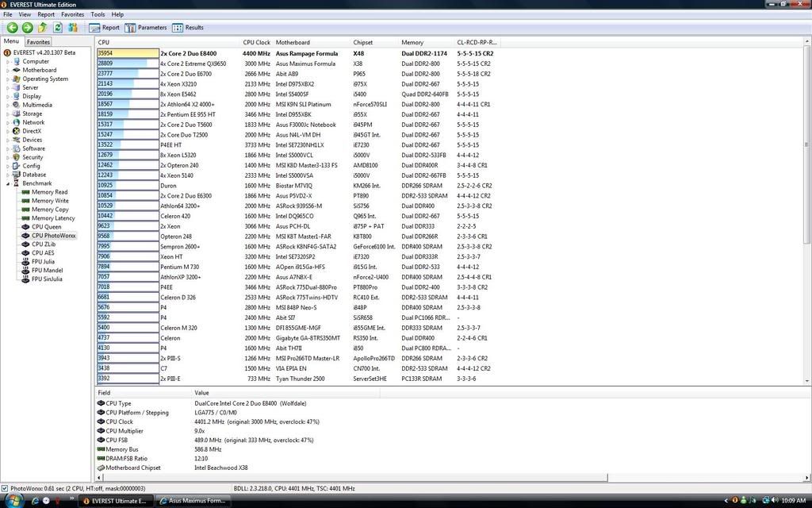
Task: Click the Up level folder arrow icon
Action: (x=43, y=28)
